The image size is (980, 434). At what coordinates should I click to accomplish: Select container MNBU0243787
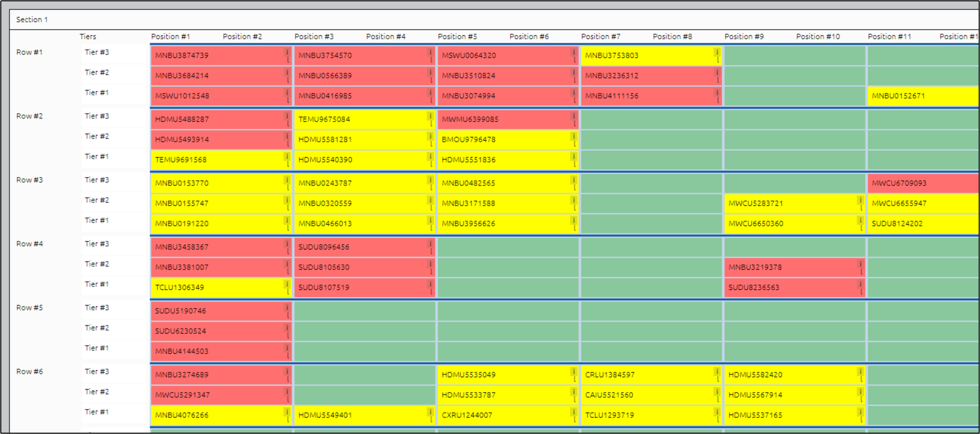[365, 183]
